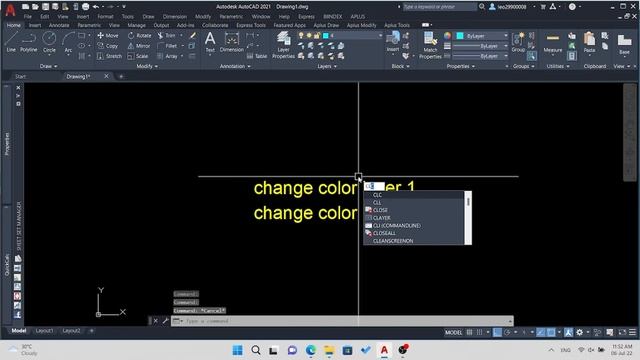Toggle snap mode in status bar
This screenshot has width=640, height=360.
point(480,332)
